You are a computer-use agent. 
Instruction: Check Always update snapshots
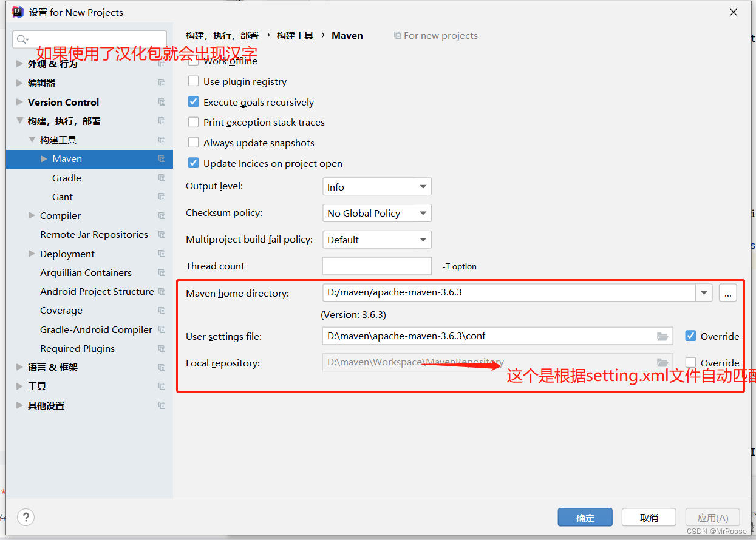pos(193,143)
